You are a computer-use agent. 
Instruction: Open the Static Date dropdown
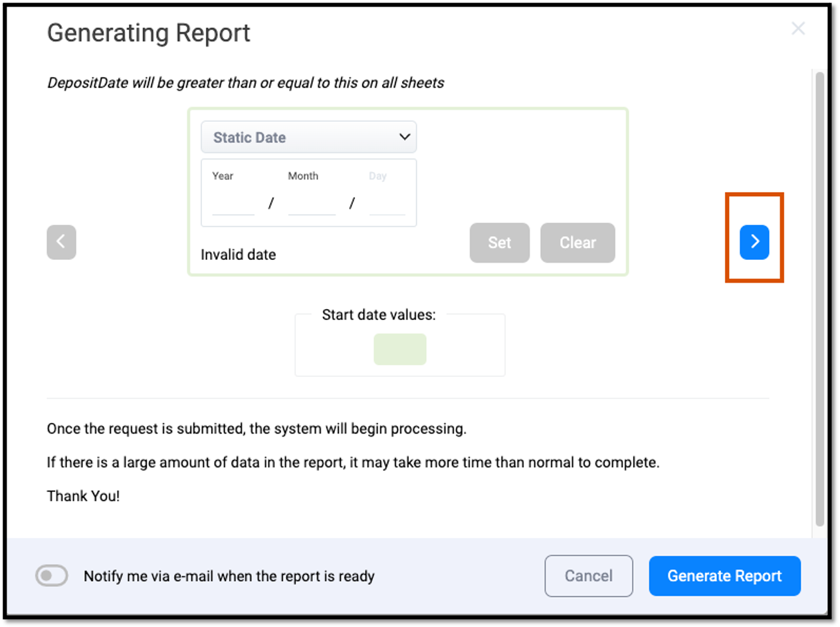tap(308, 137)
